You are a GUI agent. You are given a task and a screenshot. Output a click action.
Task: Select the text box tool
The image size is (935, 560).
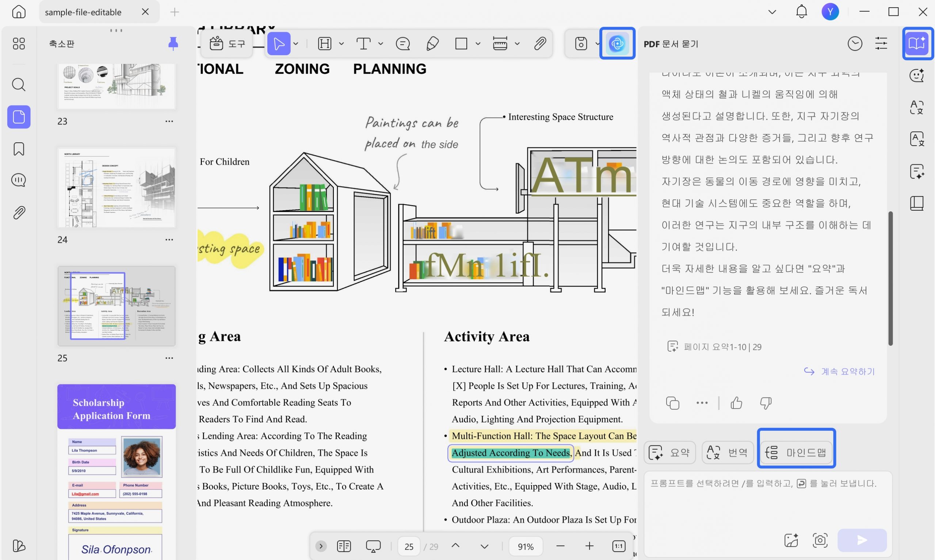[x=363, y=44]
